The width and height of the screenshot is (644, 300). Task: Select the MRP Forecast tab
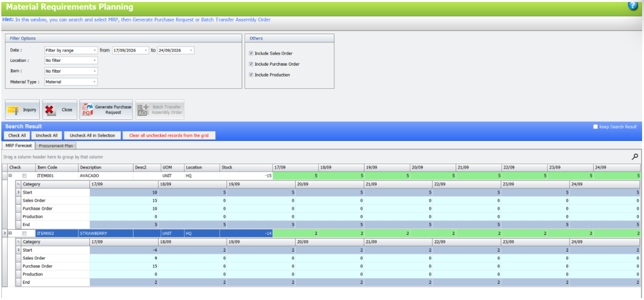[x=19, y=145]
